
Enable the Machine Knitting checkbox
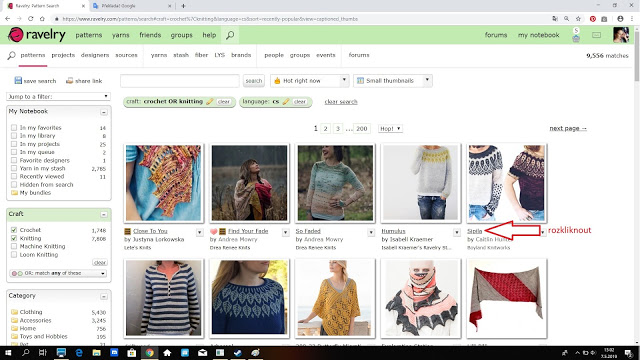(x=14, y=246)
